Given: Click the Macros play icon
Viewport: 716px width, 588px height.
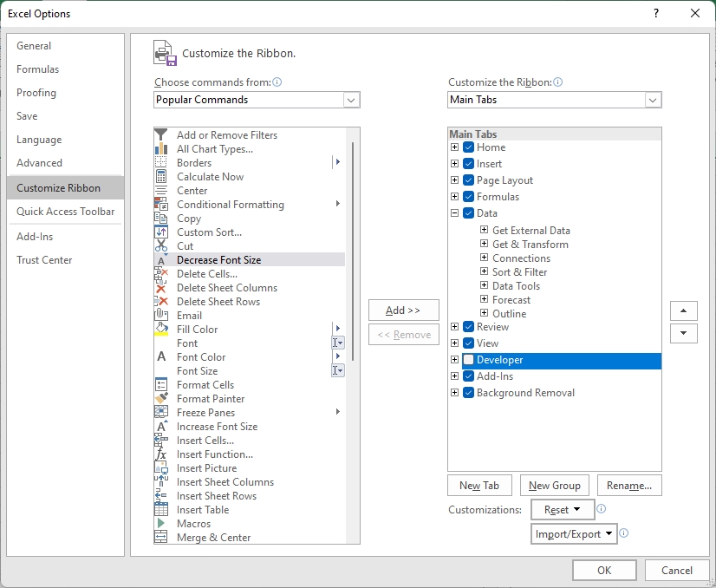Looking at the screenshot, I should point(160,524).
